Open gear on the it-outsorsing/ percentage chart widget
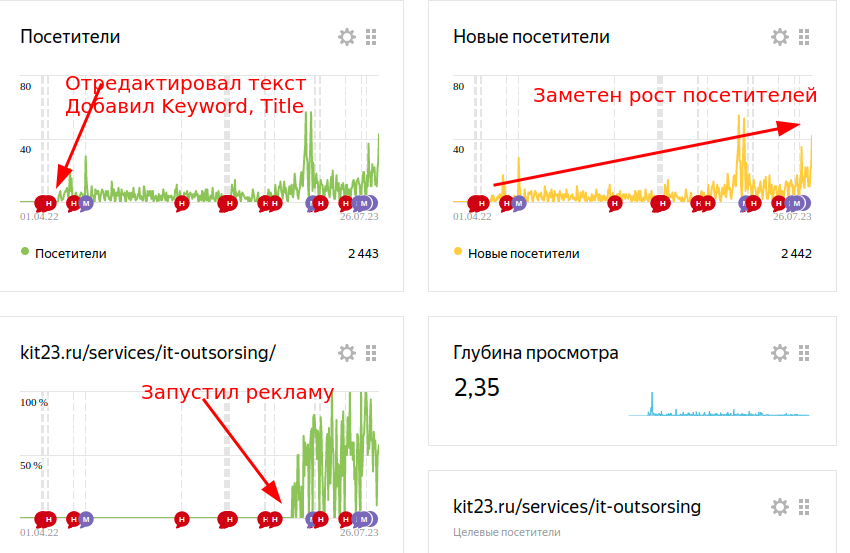Viewport: 850px width, 553px height. [x=347, y=353]
